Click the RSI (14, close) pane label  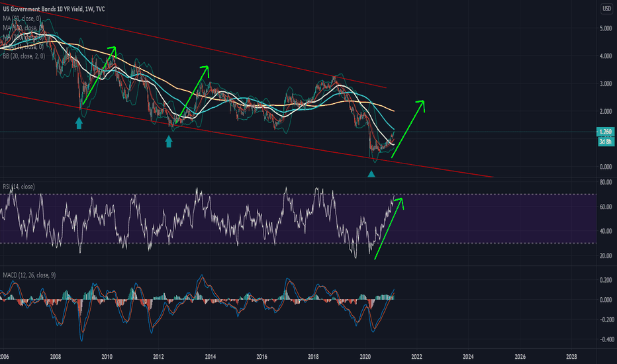(19, 187)
